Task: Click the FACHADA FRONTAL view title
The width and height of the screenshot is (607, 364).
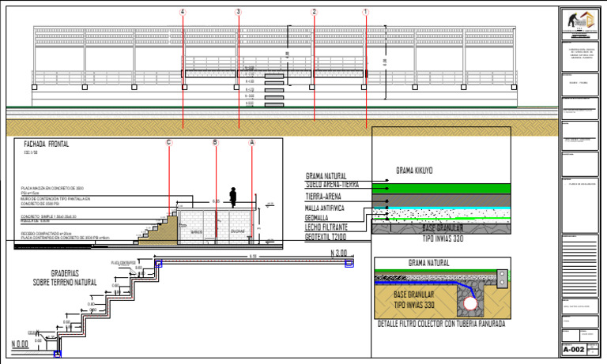Action: (47, 144)
